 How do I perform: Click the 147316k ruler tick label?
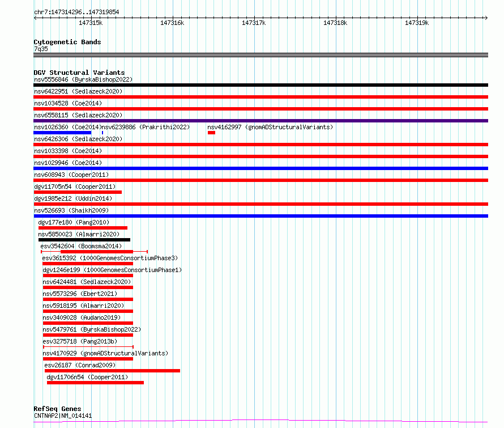(172, 23)
